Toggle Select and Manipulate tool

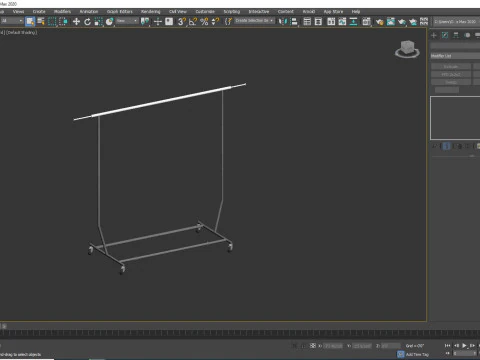pos(158,22)
